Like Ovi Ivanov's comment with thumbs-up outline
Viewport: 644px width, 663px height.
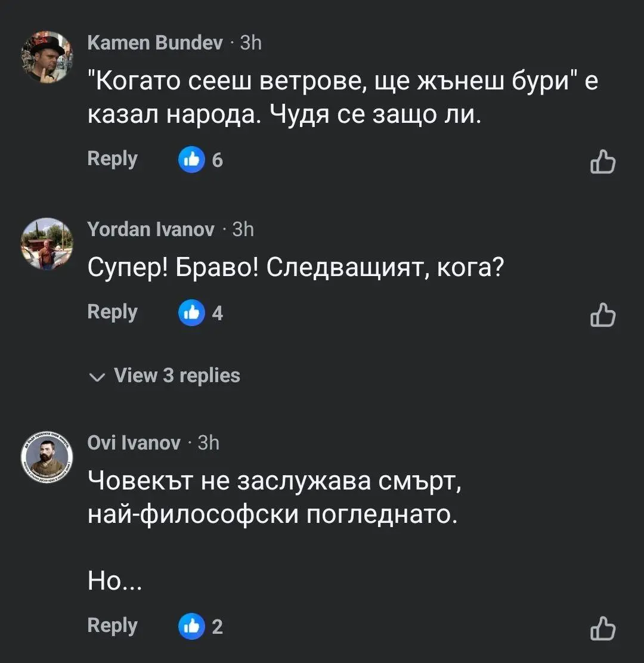tap(602, 628)
